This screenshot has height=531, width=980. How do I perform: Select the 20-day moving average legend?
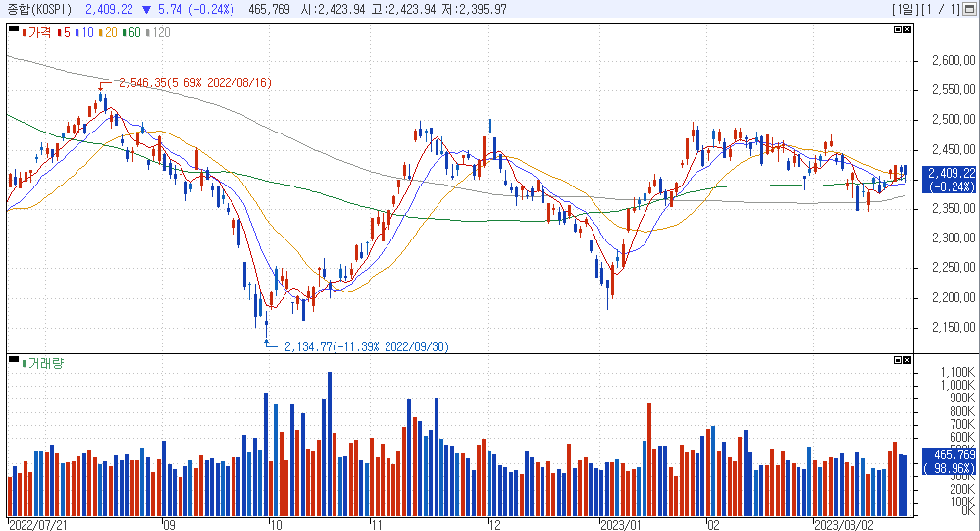[x=108, y=32]
